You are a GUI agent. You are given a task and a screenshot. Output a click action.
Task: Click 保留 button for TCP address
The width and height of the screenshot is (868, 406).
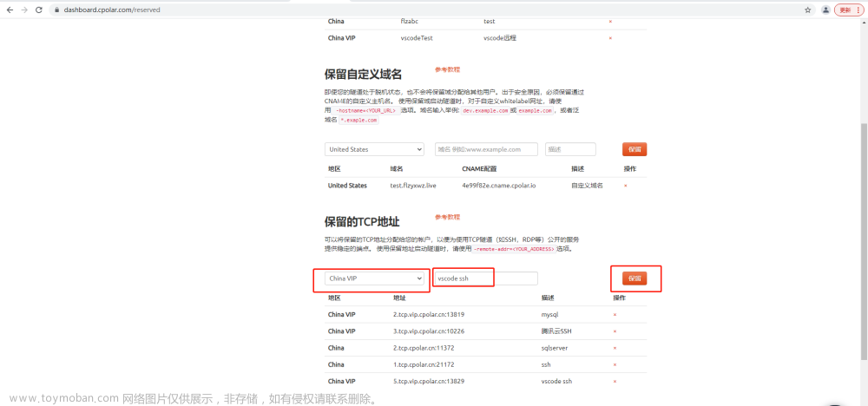coord(635,278)
